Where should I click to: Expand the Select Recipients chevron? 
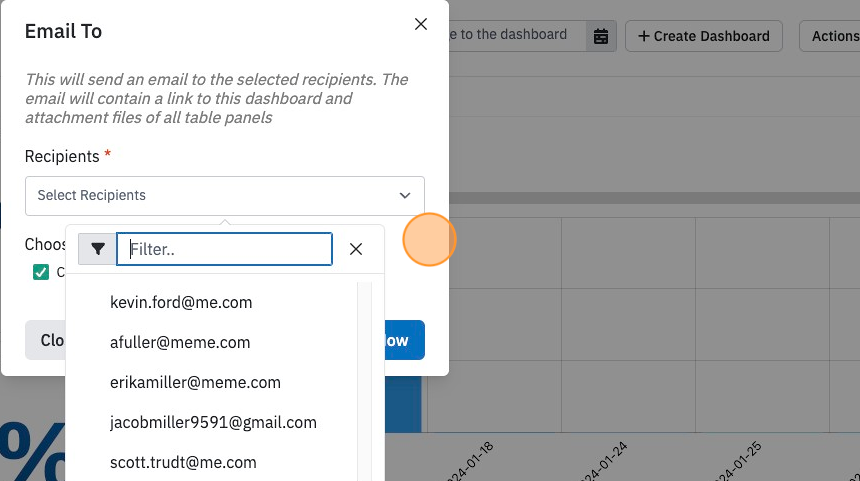(405, 196)
